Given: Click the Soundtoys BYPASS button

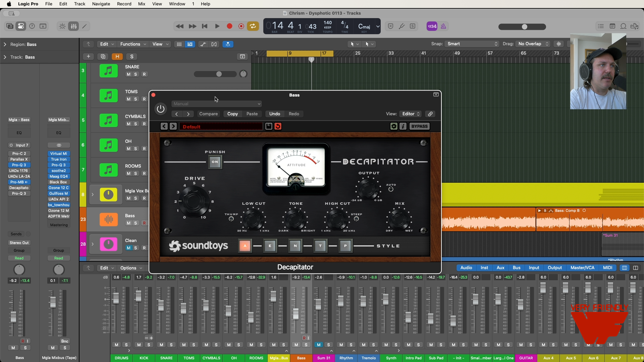Looking at the screenshot, I should point(419,126).
